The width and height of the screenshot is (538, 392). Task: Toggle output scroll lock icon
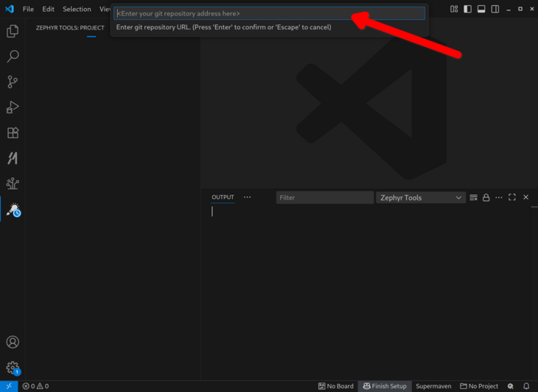pyautogui.click(x=486, y=197)
